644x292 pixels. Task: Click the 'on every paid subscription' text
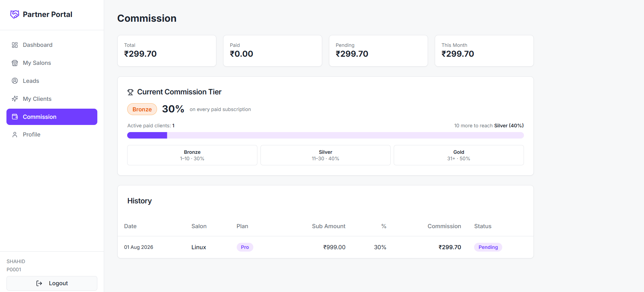click(220, 109)
